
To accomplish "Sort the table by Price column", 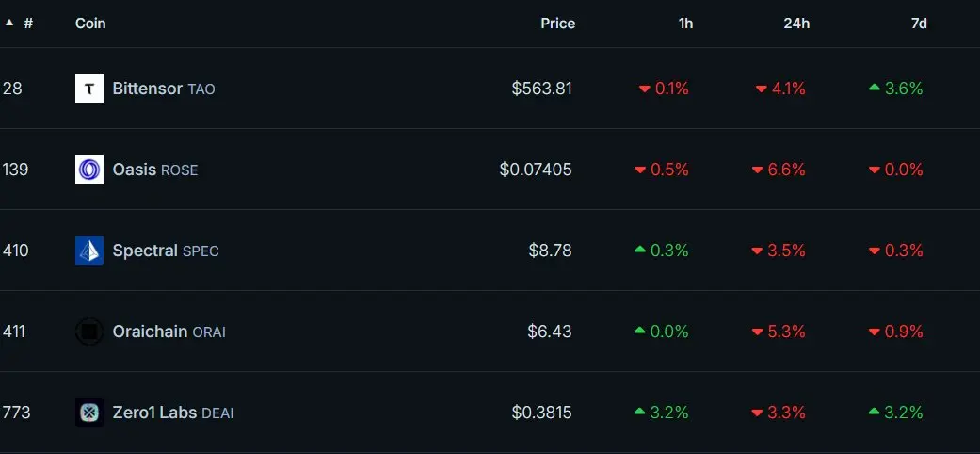I will click(557, 24).
